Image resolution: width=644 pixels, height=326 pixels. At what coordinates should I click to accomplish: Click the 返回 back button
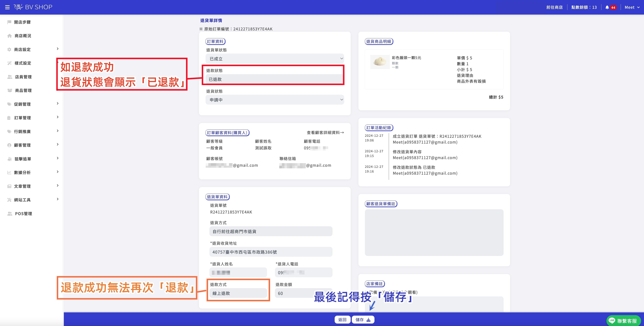[342, 320]
